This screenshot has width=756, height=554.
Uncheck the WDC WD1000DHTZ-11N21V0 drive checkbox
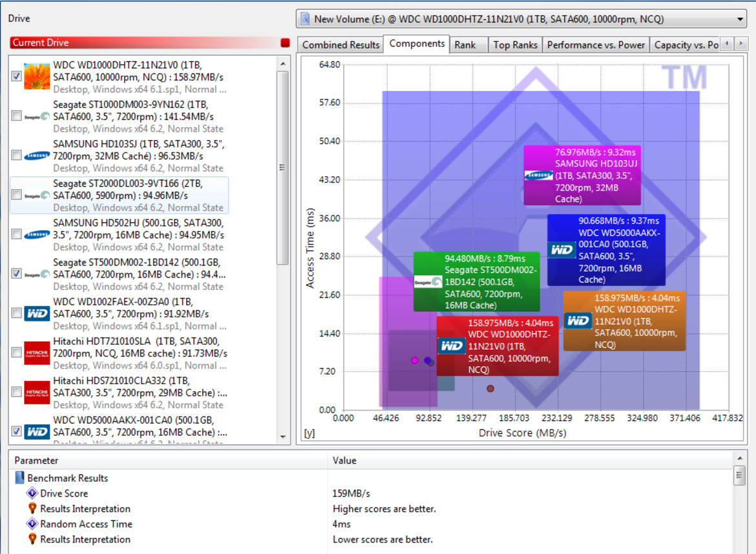(x=16, y=76)
